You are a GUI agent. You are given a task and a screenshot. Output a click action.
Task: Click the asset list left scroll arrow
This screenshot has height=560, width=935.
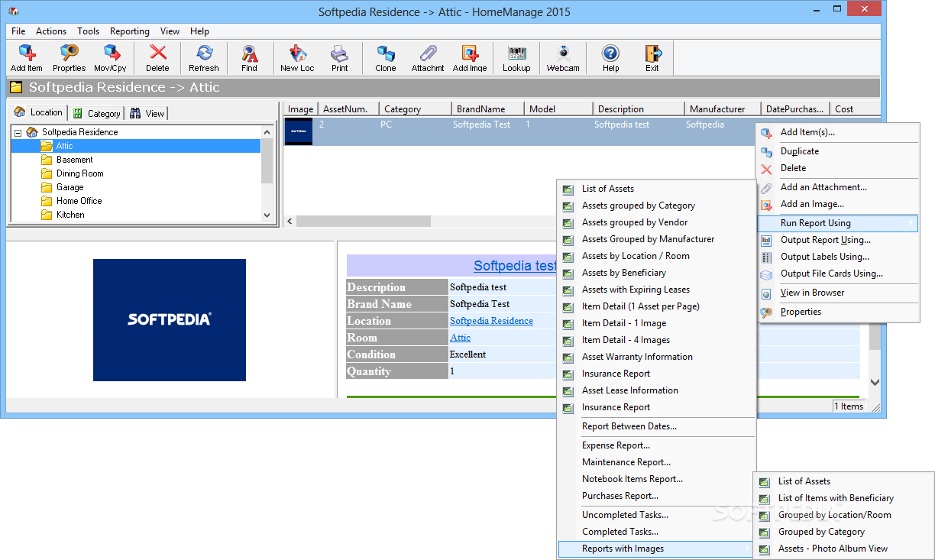290,221
